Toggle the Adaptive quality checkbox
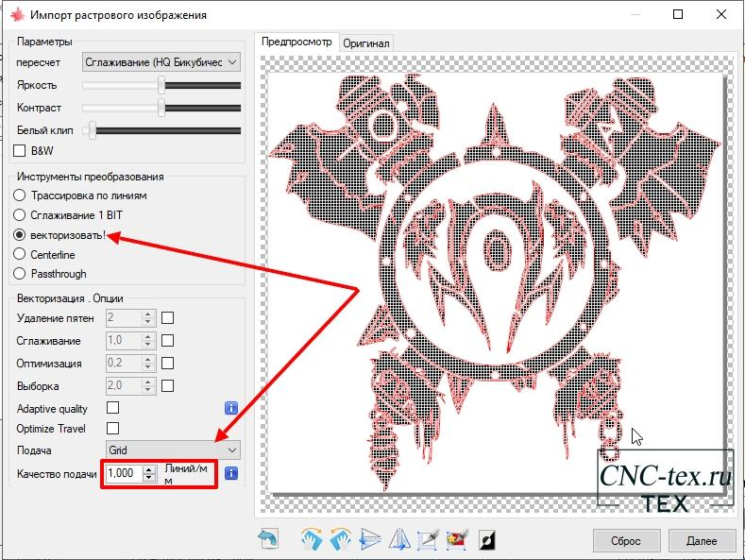The width and height of the screenshot is (745, 560). coord(112,408)
